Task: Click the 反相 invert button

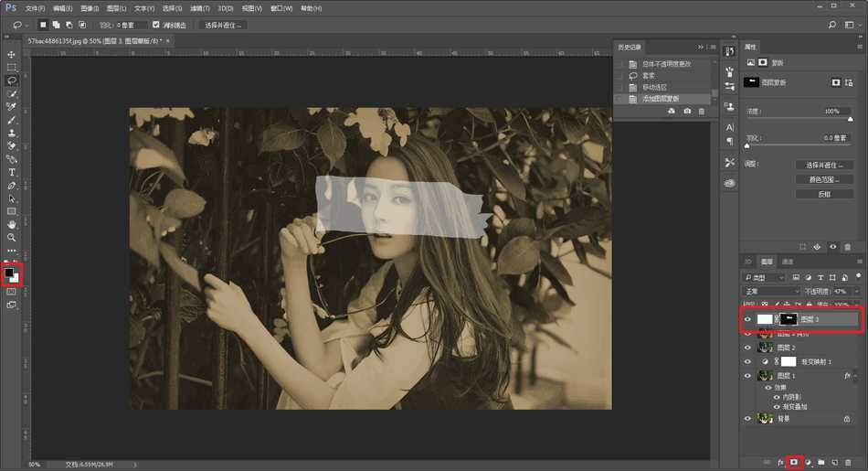Action: 824,194
